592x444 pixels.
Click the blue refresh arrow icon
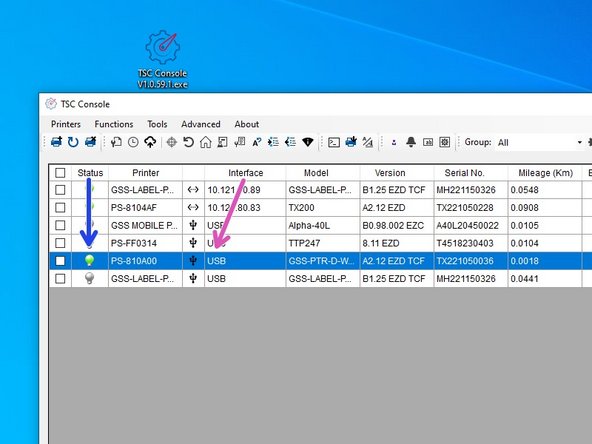point(73,142)
